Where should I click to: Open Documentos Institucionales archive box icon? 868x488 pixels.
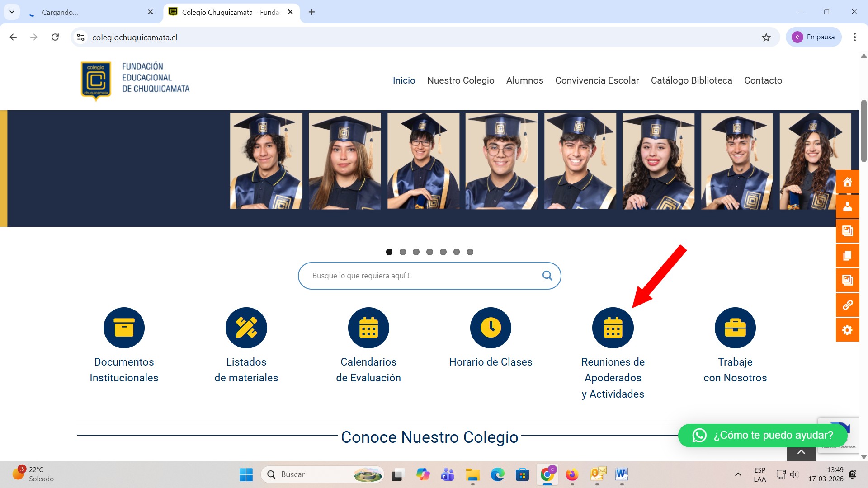click(x=124, y=328)
